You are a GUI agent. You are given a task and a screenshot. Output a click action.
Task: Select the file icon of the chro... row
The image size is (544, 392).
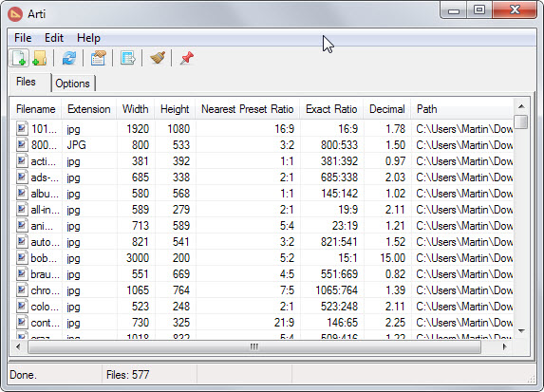[x=22, y=290]
